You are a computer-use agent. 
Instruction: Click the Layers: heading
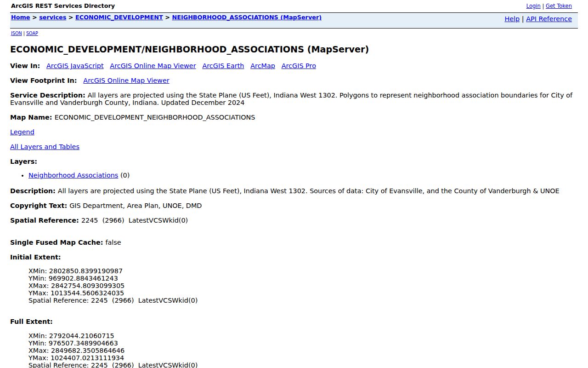(23, 161)
